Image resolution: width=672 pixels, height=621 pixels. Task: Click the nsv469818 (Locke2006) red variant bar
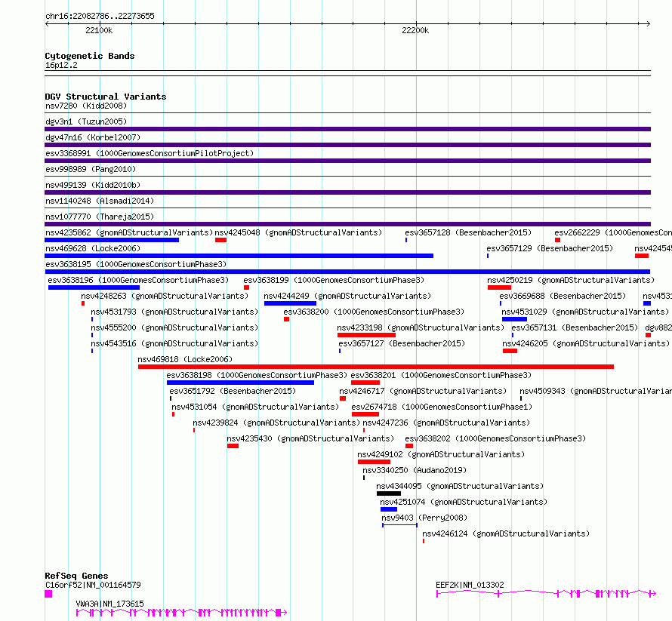376,367
